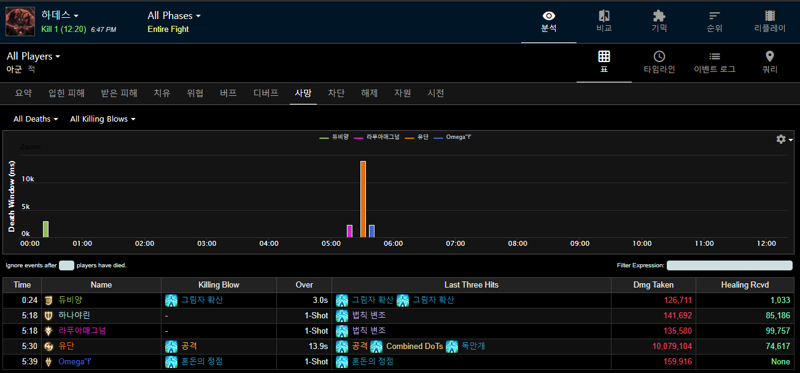Switch to the 버프 tab
The width and height of the screenshot is (800, 373).
point(228,93)
